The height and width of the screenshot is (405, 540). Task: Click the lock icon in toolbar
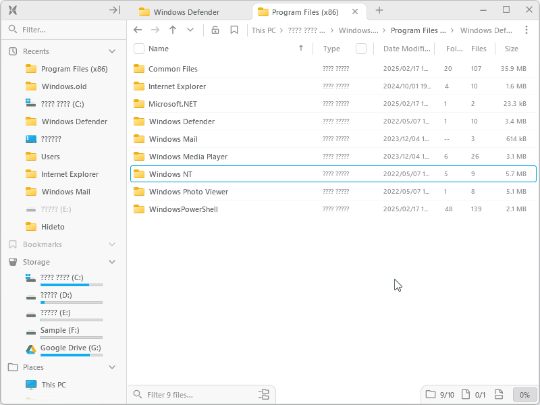pos(215,30)
